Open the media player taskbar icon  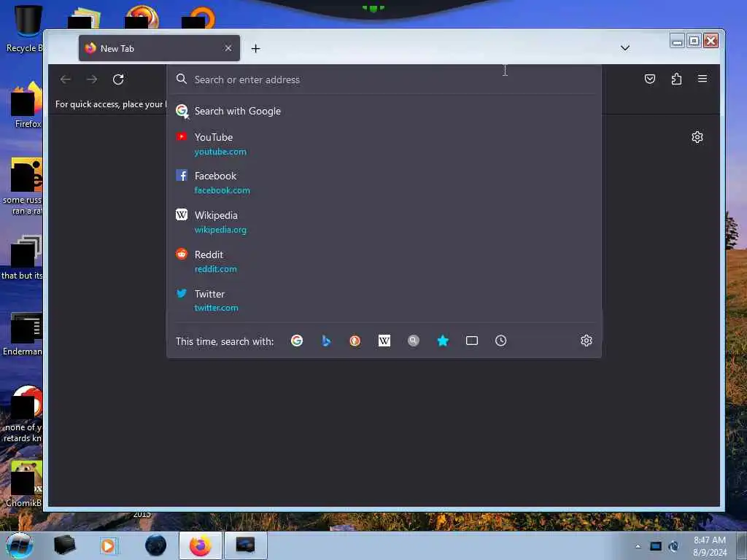[x=108, y=545]
